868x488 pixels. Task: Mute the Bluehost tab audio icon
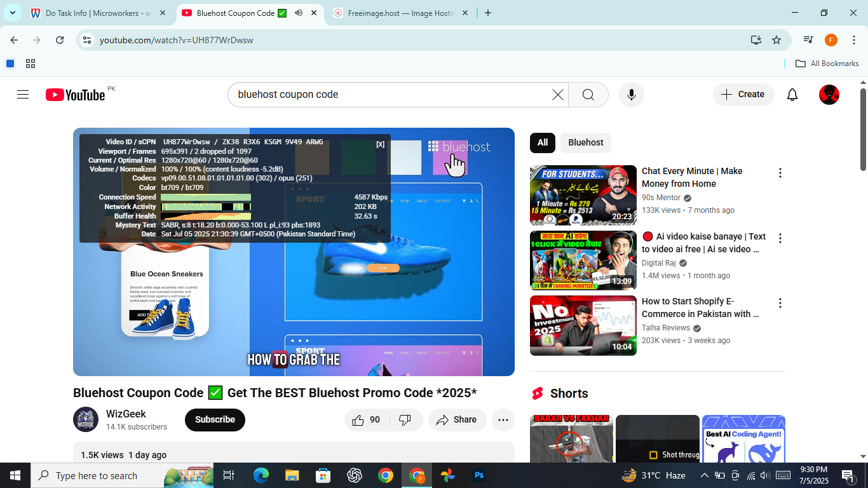pyautogui.click(x=298, y=13)
